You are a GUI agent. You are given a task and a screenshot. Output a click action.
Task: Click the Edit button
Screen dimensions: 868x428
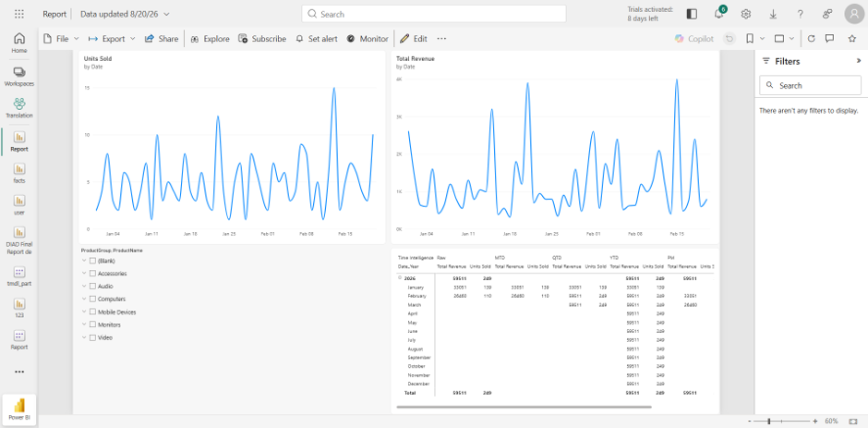click(414, 39)
